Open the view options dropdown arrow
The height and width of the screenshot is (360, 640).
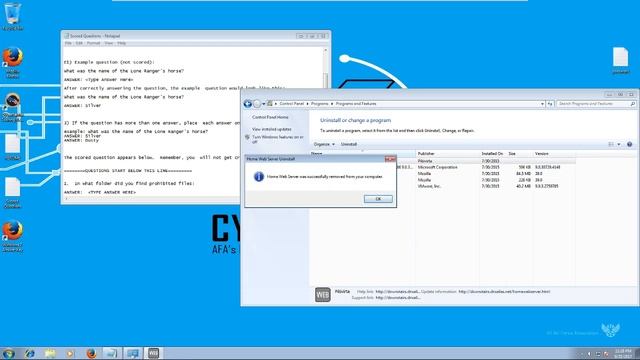pos(619,144)
